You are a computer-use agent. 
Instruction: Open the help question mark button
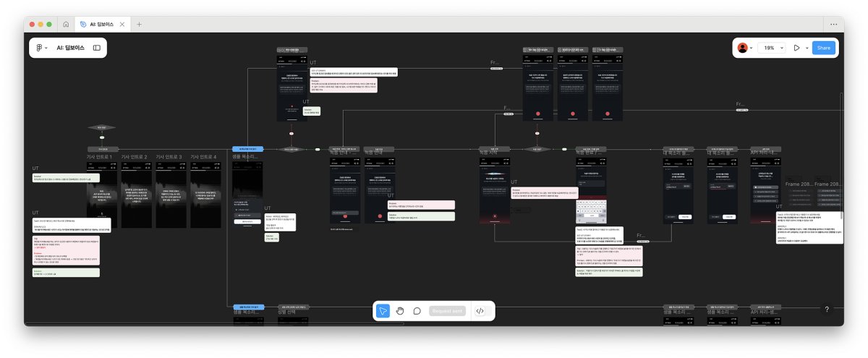(x=827, y=309)
